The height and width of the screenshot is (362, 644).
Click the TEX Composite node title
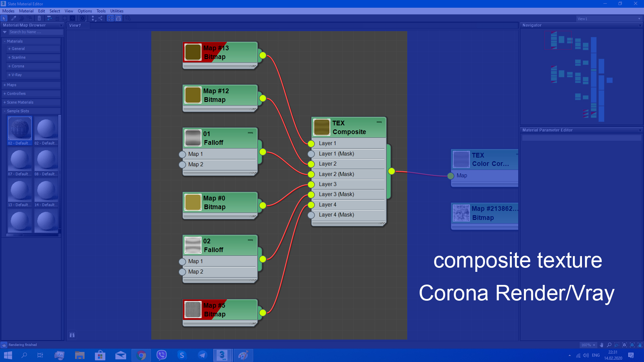349,127
